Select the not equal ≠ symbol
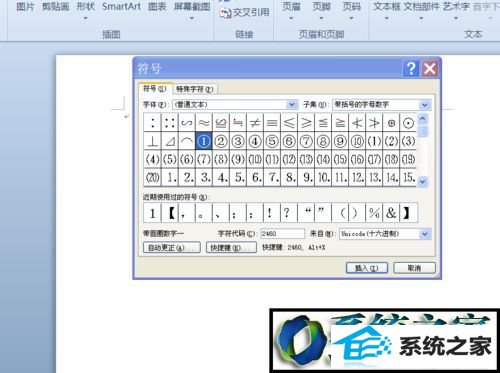 coord(255,123)
